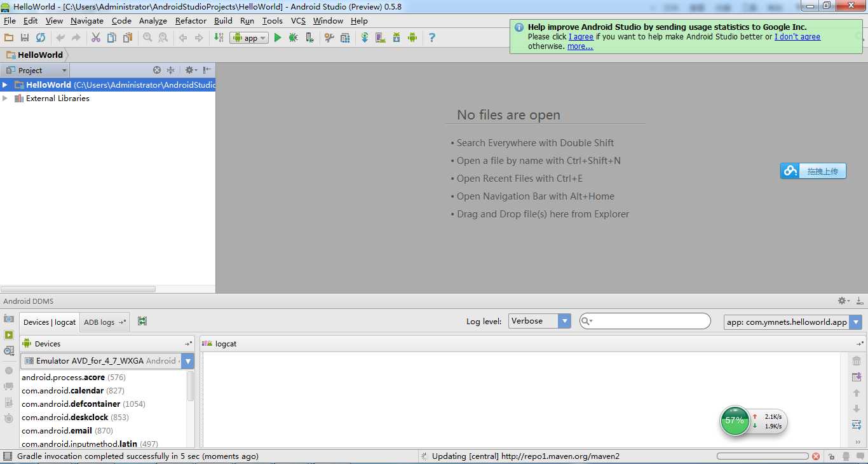868x464 pixels.
Task: Show more logcat actions chevron
Action: point(858,442)
